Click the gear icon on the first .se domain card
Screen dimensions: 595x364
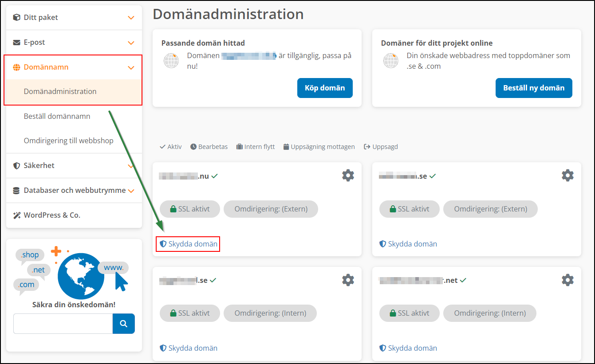[567, 175]
